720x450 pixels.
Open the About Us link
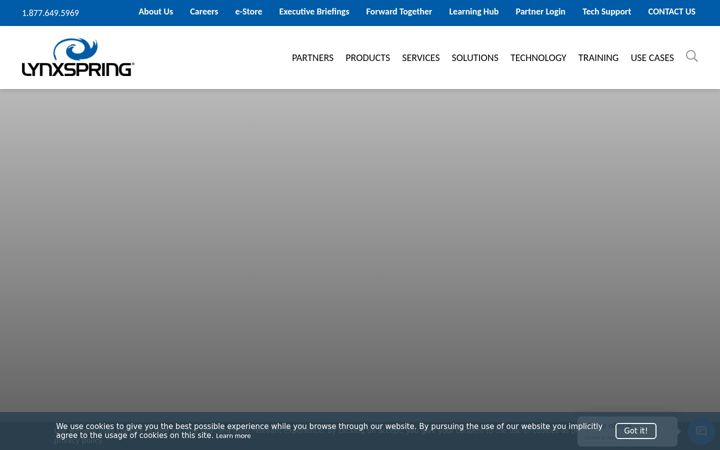tap(156, 12)
